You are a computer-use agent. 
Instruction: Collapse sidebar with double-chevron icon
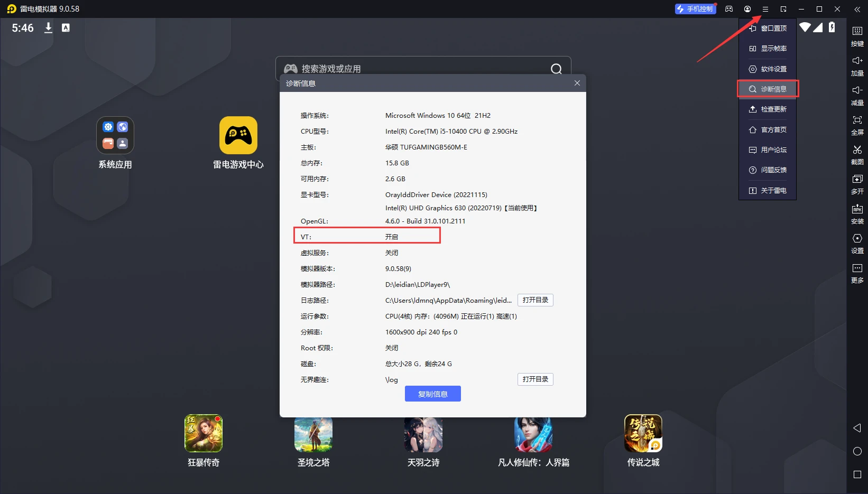point(857,9)
